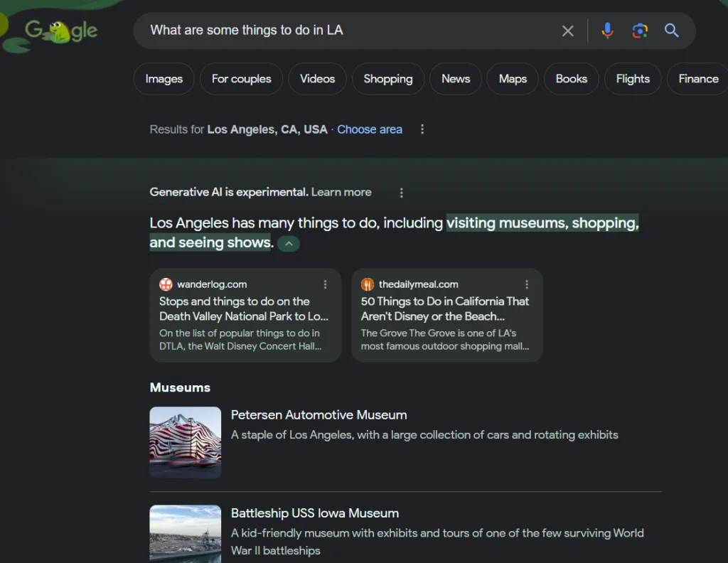Image resolution: width=728 pixels, height=563 pixels.
Task: Open the Learn more link
Action: tap(341, 192)
